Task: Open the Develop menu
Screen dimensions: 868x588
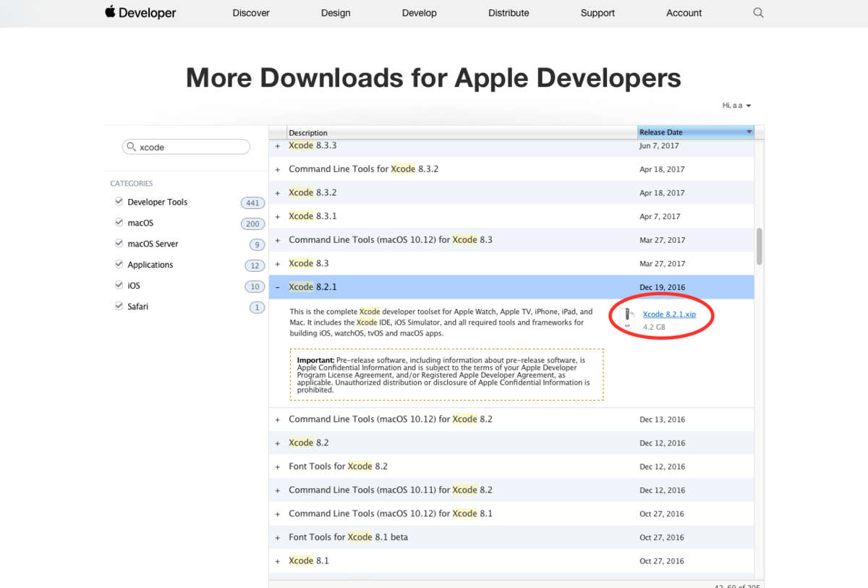Action: tap(420, 13)
